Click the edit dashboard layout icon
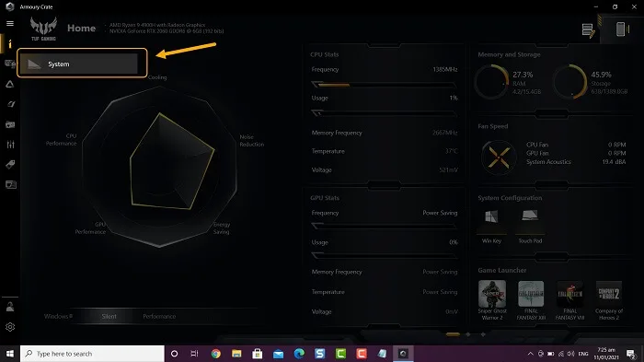The image size is (644, 362). click(588, 30)
